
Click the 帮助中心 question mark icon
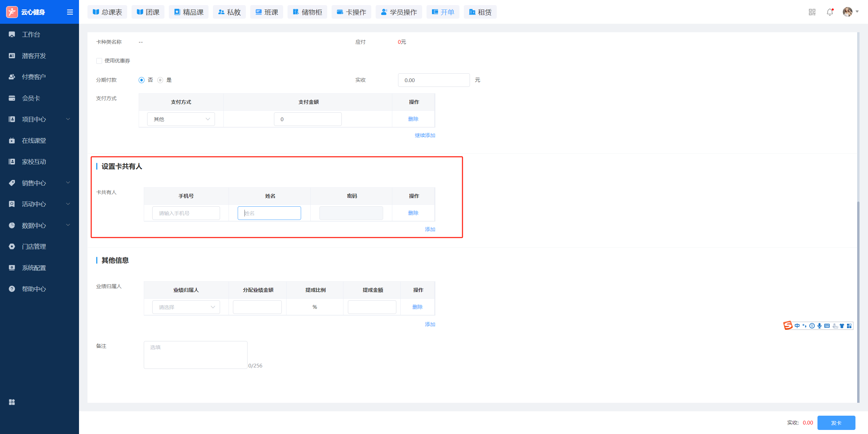click(12, 289)
